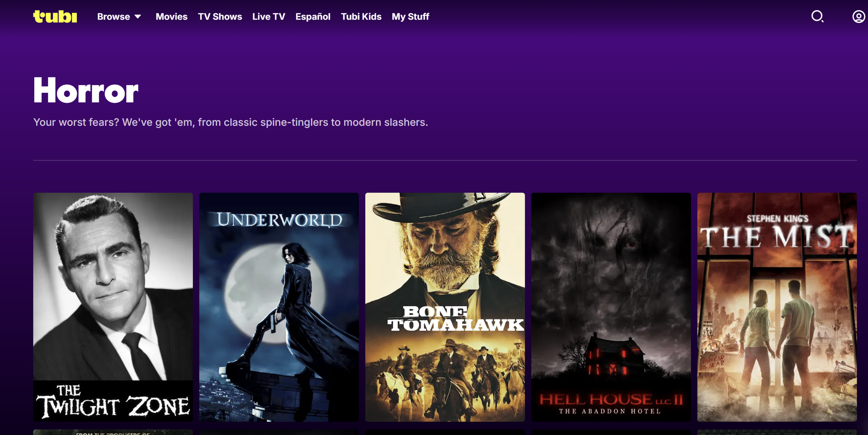Open Stephen King's The Mist poster
This screenshot has width=868, height=435.
click(777, 307)
